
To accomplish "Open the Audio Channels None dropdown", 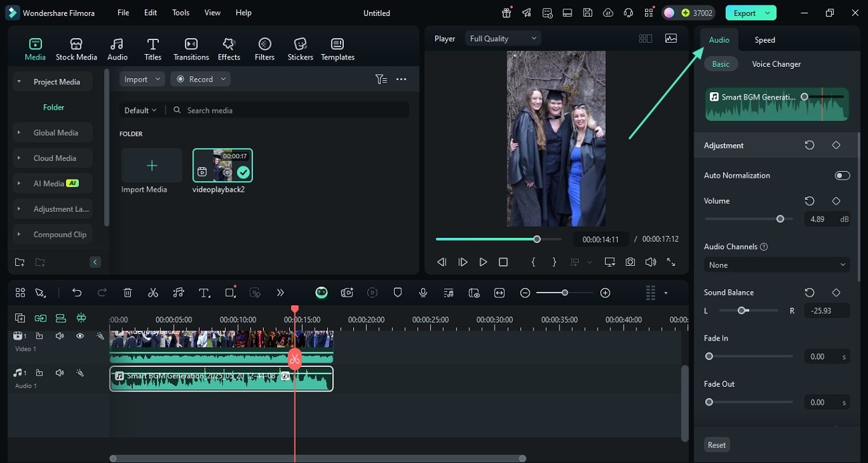I will [777, 265].
